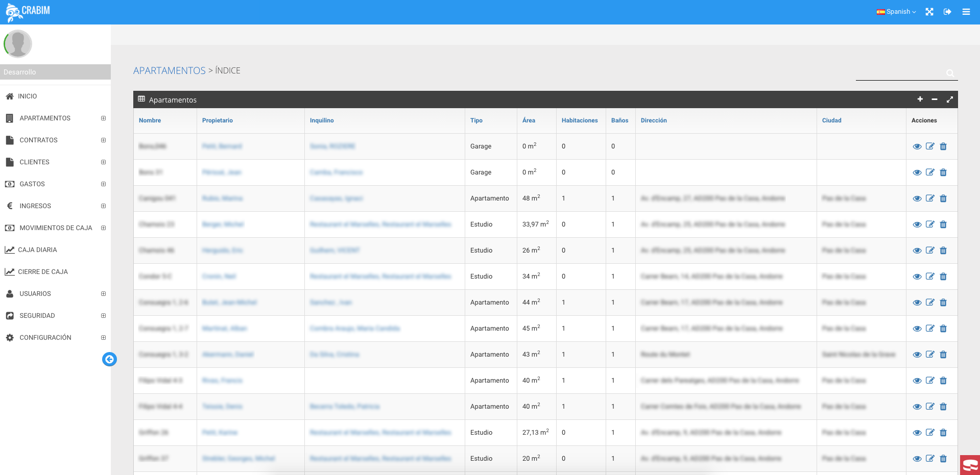The height and width of the screenshot is (475, 980).
Task: Collapse sidebar with blue arrow button
Action: (x=109, y=359)
